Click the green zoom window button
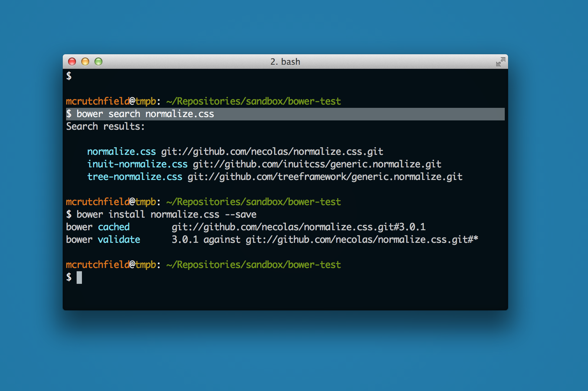This screenshot has height=391, width=588. click(99, 62)
